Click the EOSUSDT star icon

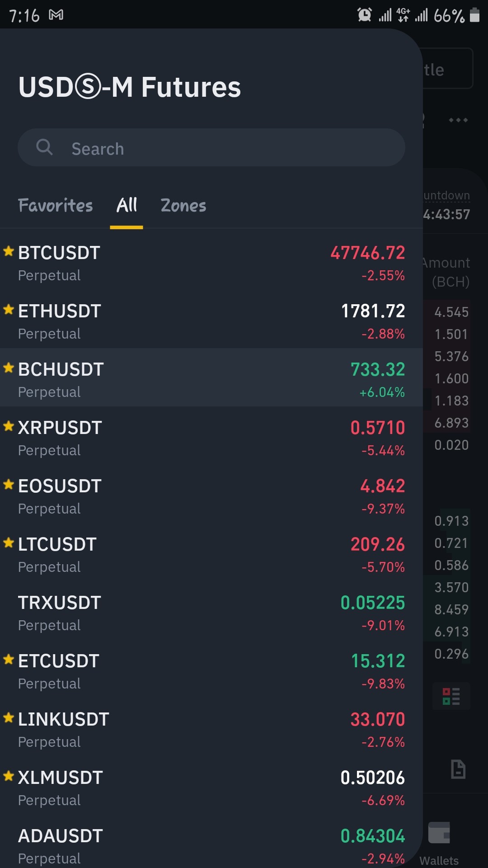pos(9,484)
